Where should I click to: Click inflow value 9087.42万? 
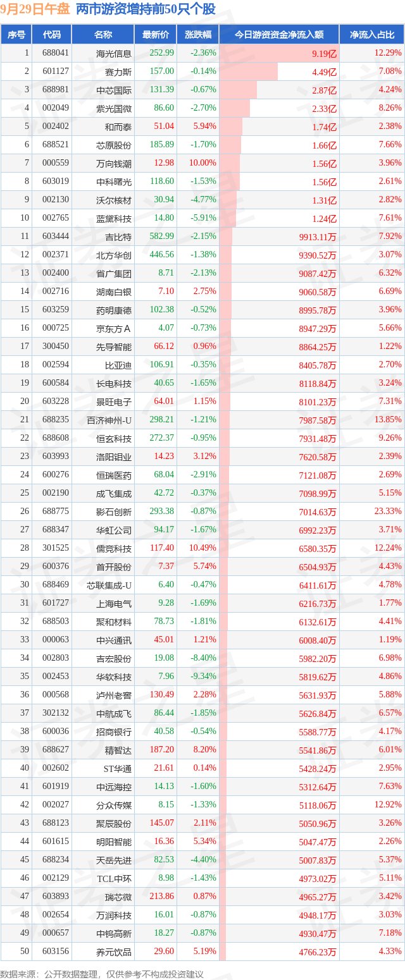coord(318,274)
